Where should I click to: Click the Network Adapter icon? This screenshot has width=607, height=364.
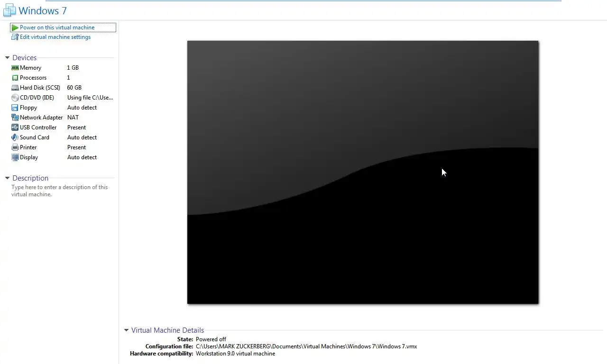pyautogui.click(x=15, y=118)
